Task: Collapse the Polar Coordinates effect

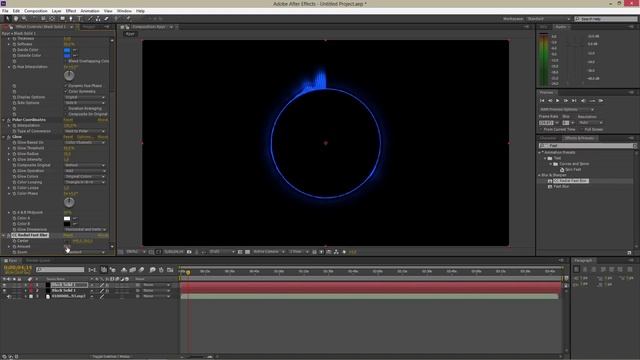Action: tap(4, 120)
